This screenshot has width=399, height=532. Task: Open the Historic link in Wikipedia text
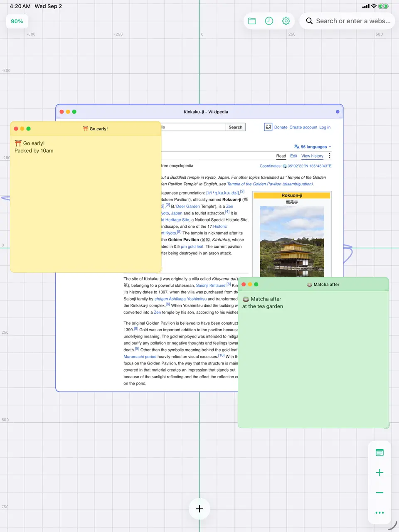220,227
